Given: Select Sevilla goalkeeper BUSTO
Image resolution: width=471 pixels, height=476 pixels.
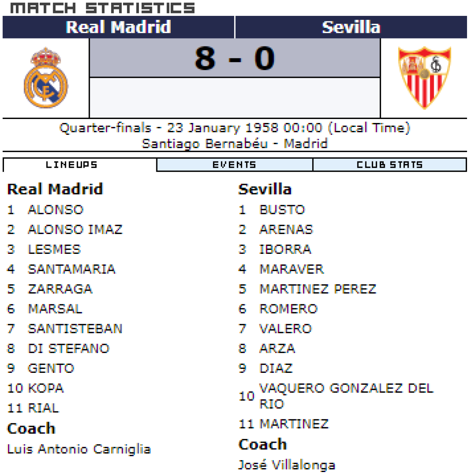Looking at the screenshot, I should point(282,210).
